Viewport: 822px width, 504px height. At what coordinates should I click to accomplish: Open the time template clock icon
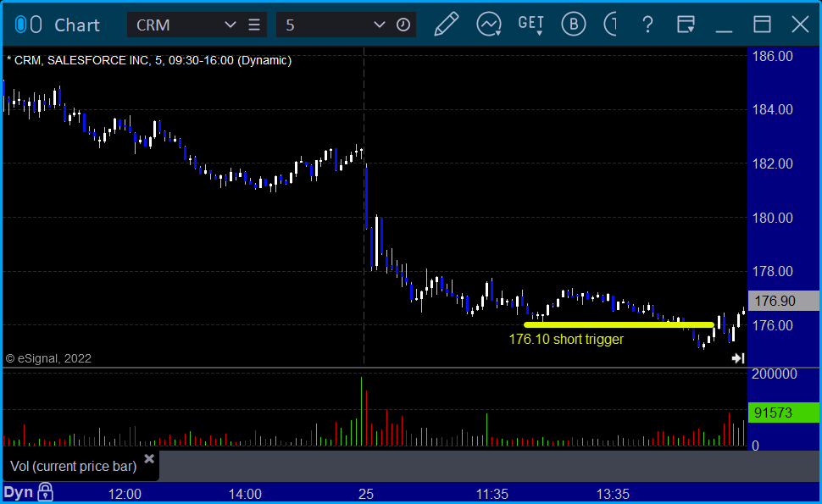[403, 25]
